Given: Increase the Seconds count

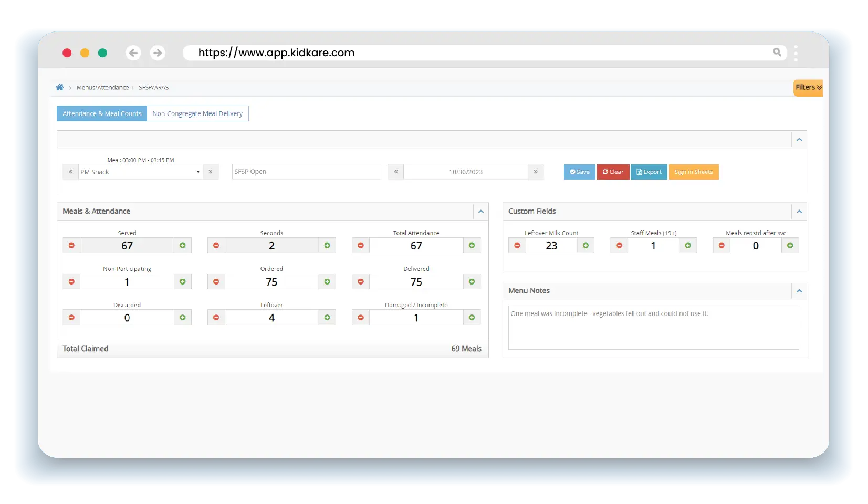Looking at the screenshot, I should (x=327, y=245).
